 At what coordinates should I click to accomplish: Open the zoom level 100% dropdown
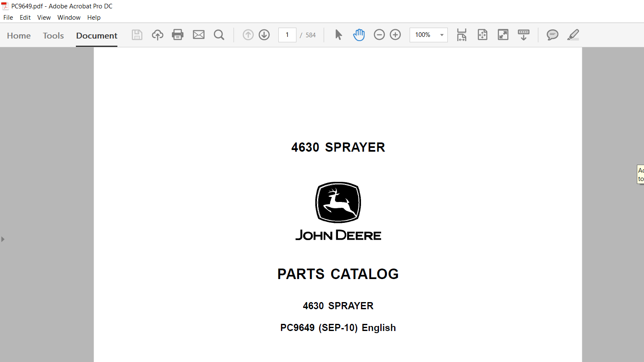point(428,35)
